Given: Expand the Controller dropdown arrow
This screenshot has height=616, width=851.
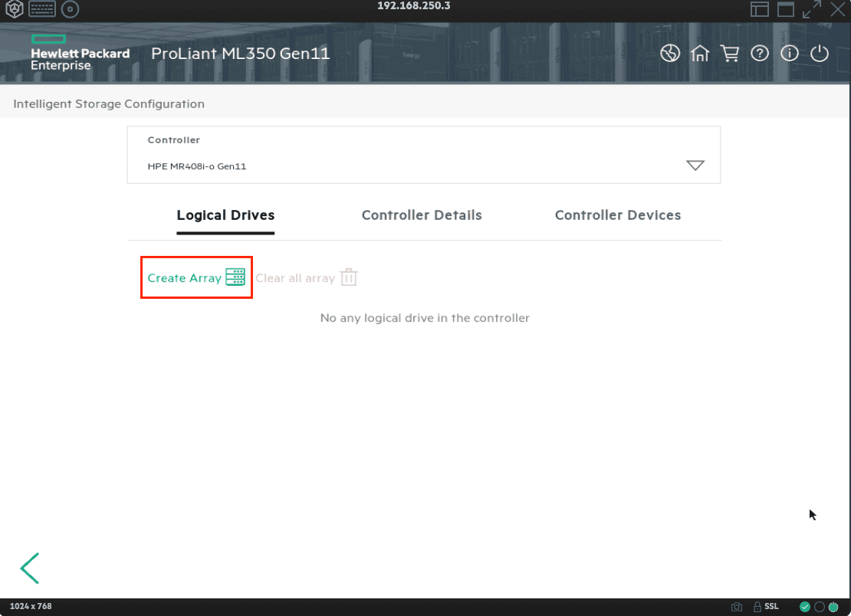Looking at the screenshot, I should point(695,165).
